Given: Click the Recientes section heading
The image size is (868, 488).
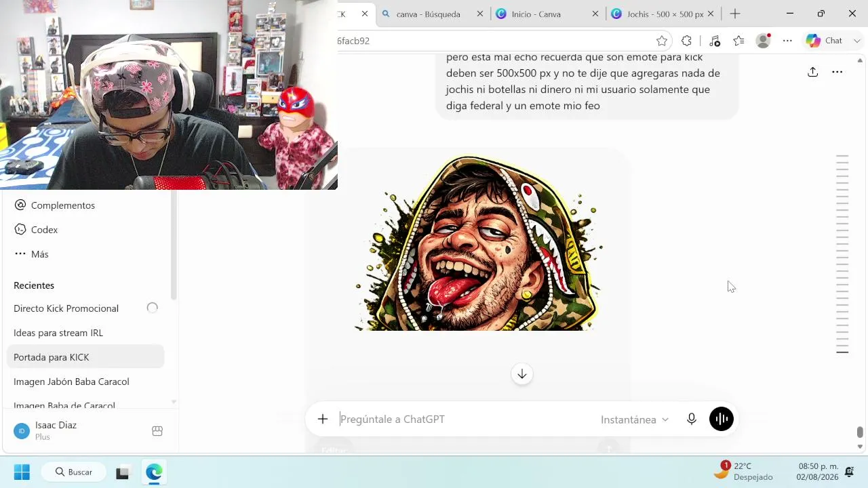Looking at the screenshot, I should pyautogui.click(x=34, y=285).
